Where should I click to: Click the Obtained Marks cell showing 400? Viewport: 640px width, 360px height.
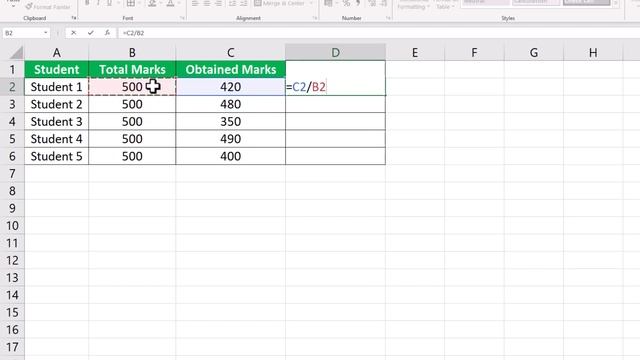[231, 156]
